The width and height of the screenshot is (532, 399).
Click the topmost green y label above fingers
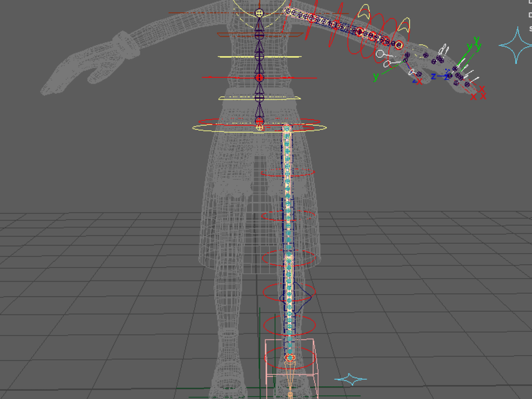pos(476,40)
